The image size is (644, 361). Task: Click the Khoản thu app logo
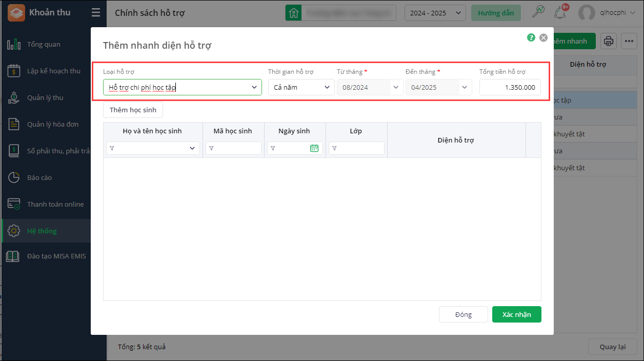16,13
